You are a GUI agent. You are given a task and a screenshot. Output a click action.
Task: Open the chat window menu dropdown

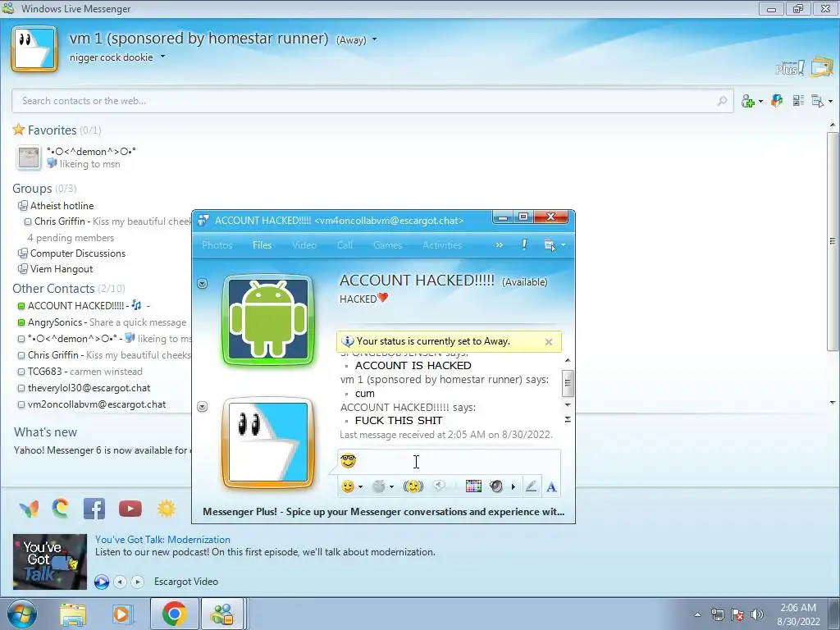pos(555,245)
